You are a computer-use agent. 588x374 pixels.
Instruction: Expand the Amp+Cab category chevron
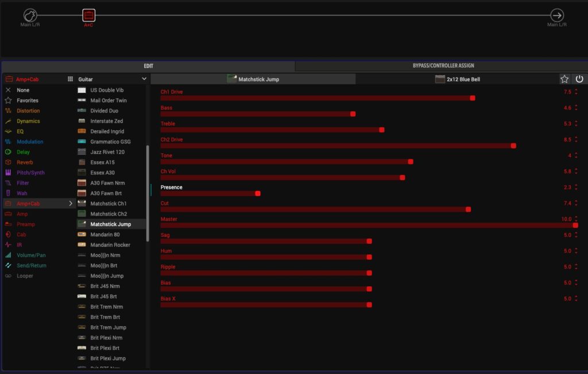pos(71,204)
